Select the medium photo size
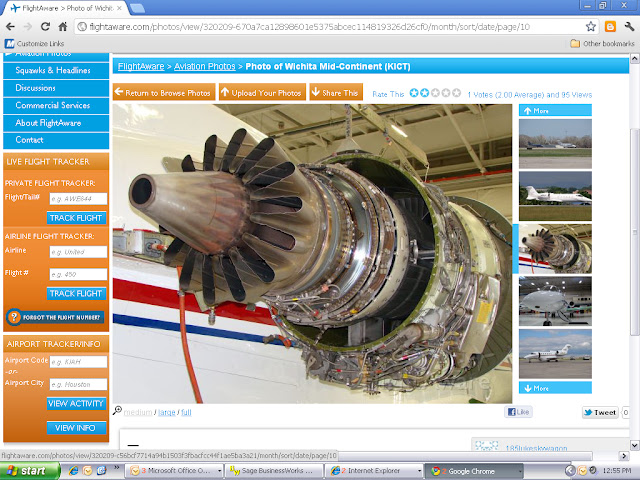 pyautogui.click(x=138, y=412)
